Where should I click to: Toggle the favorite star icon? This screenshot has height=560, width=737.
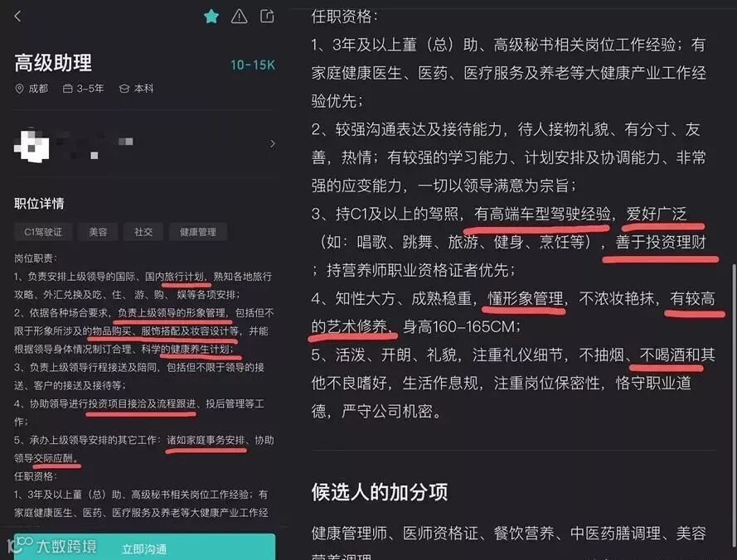[211, 17]
